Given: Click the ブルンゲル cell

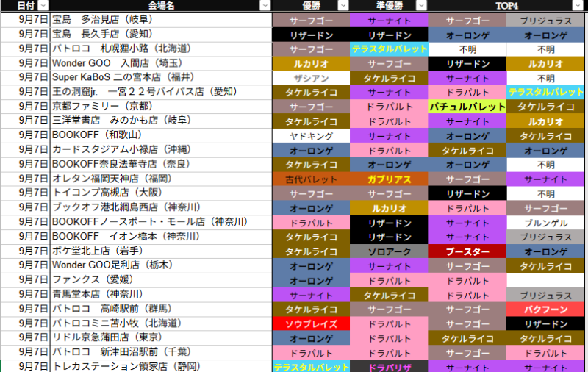Looking at the screenshot, I should click(x=545, y=223).
